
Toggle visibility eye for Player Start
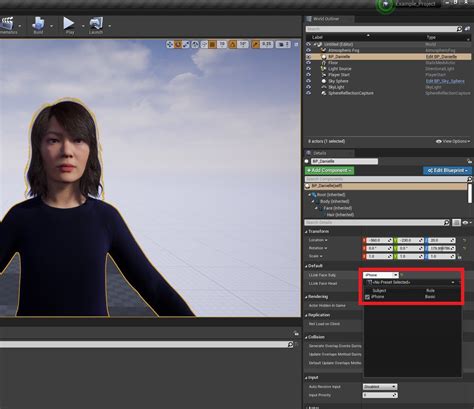308,75
